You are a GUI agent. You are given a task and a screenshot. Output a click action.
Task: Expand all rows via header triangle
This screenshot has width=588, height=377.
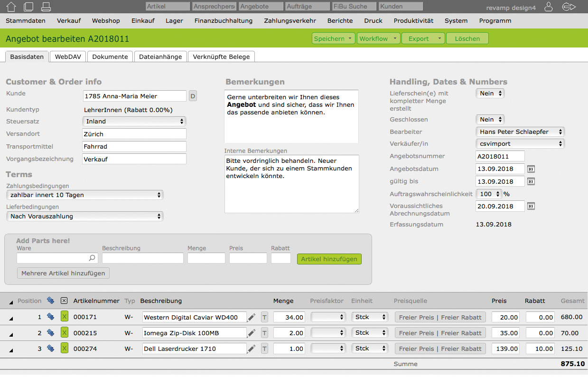click(10, 302)
